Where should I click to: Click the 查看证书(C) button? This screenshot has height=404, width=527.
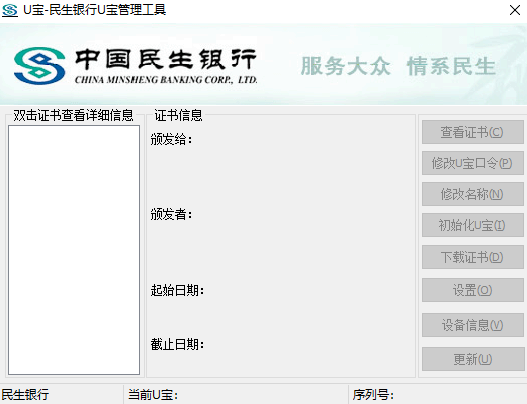click(473, 132)
